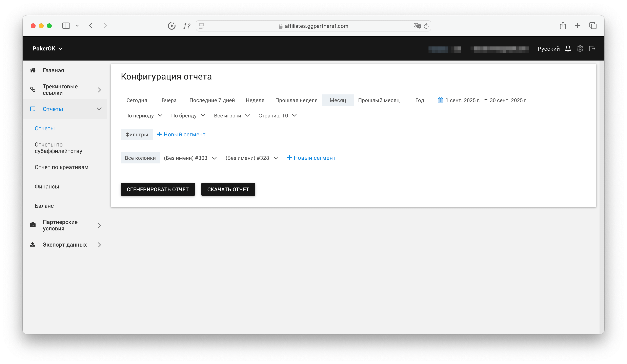Select Прошлый месяц period
The image size is (627, 364).
pyautogui.click(x=379, y=100)
